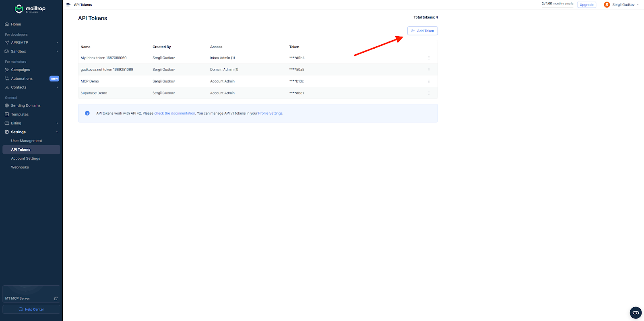Open Webhooks settings
The height and width of the screenshot is (321, 644).
coord(20,167)
